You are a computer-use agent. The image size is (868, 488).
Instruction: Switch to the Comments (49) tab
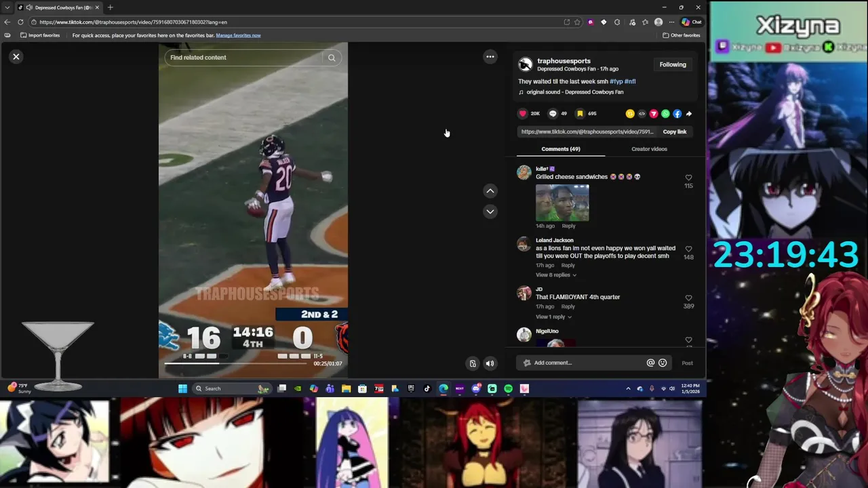click(x=561, y=149)
